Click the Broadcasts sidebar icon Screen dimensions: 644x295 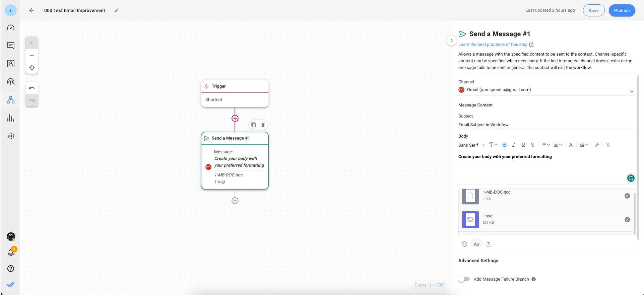click(11, 82)
